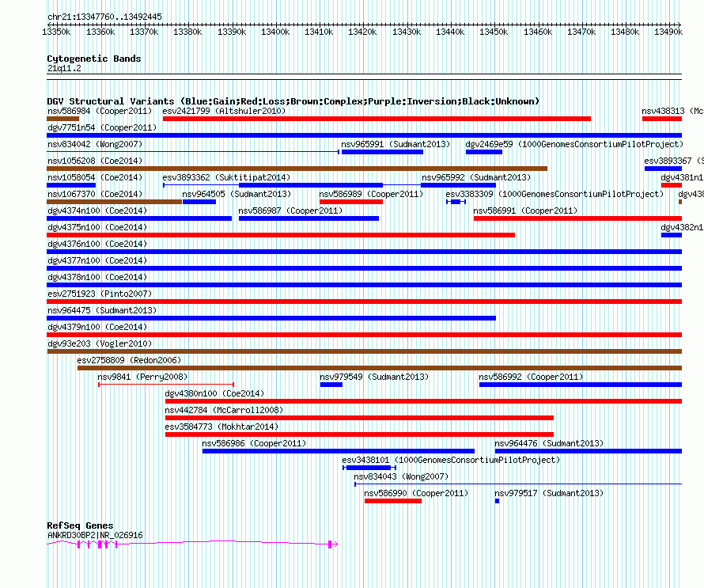Select the dgv4375n100 (Coe2014) label
The image size is (704, 588).
[x=97, y=227]
